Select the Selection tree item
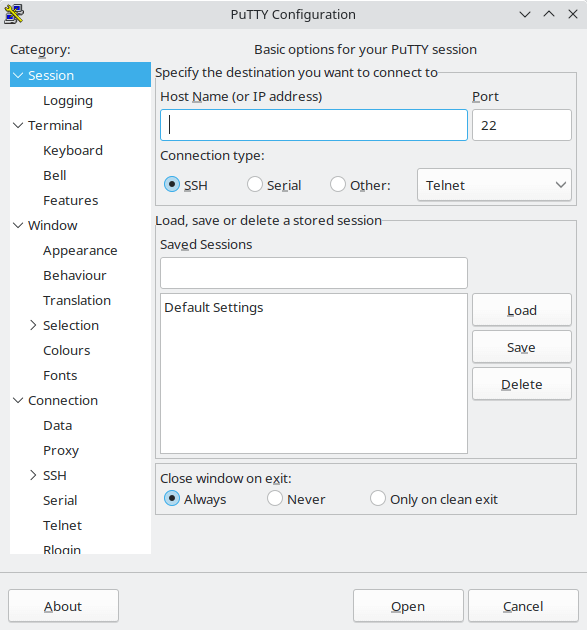Screen dimensions: 587x630 pyautogui.click(x=71, y=325)
